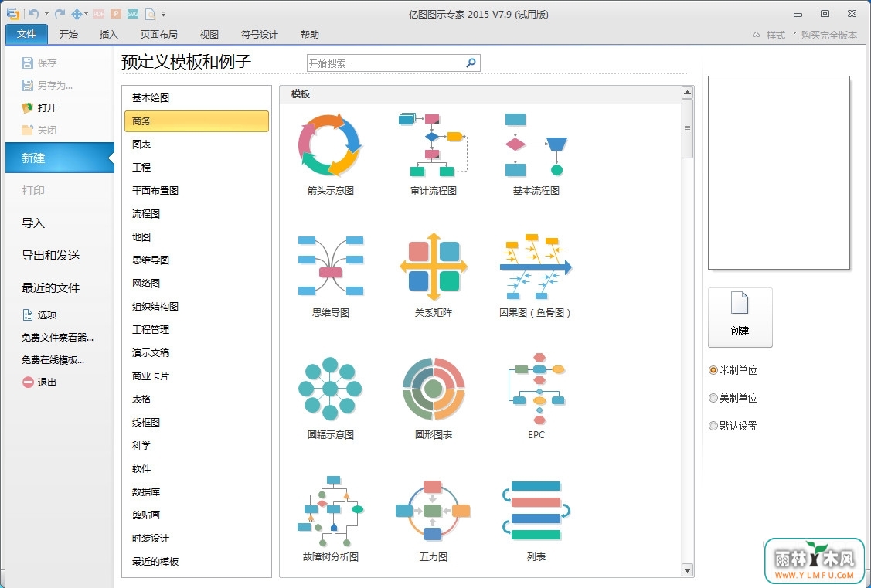Open 选项 options entry

(39, 314)
